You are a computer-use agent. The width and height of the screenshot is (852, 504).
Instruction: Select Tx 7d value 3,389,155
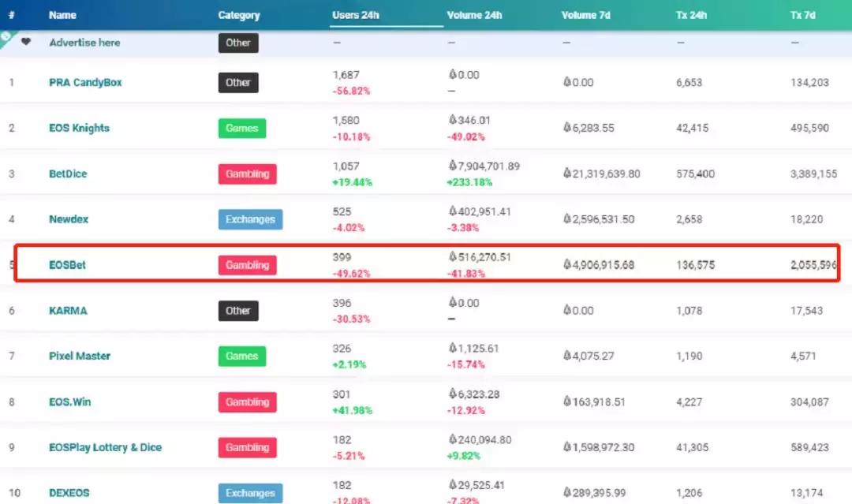pyautogui.click(x=814, y=174)
